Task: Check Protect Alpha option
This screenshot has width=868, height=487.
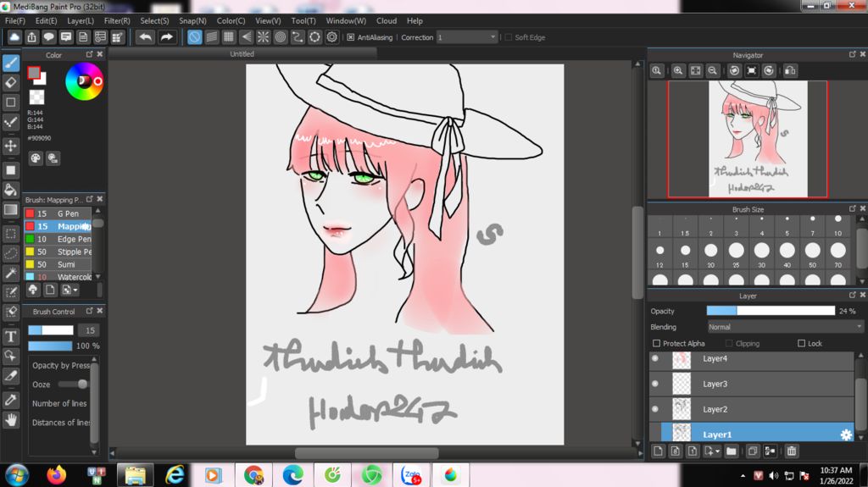Action: 657,343
